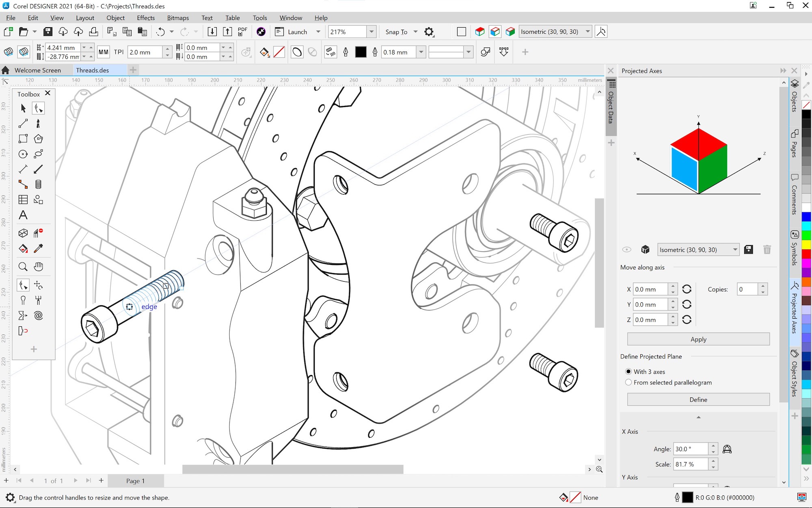
Task: Select the Text tool in Toolbox
Action: point(23,215)
